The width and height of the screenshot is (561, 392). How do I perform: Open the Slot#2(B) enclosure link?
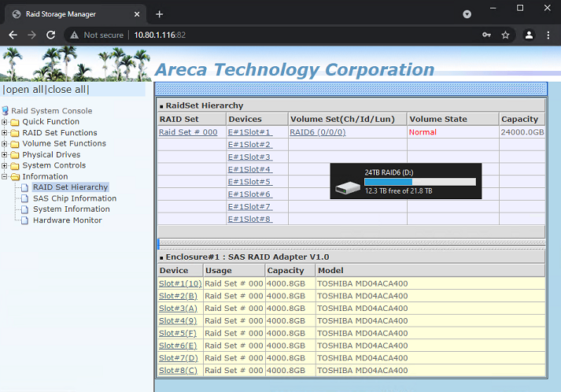[x=178, y=296]
